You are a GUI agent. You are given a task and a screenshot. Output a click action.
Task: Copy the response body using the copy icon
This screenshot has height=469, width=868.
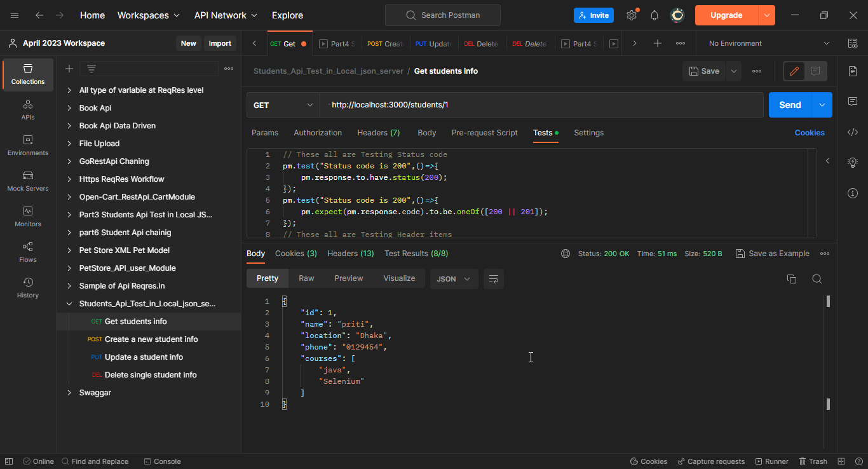click(791, 278)
